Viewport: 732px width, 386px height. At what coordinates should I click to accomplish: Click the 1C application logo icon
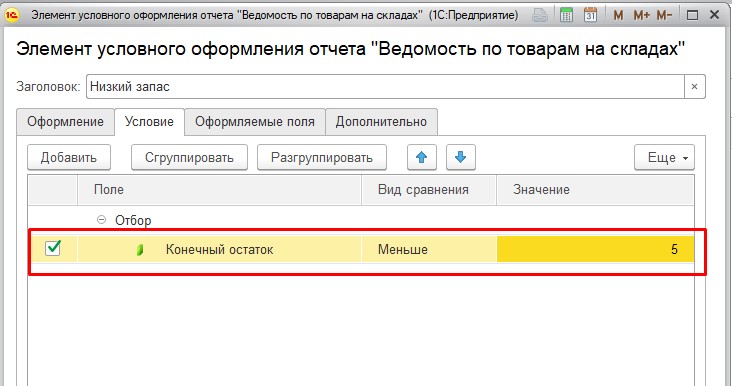click(12, 15)
